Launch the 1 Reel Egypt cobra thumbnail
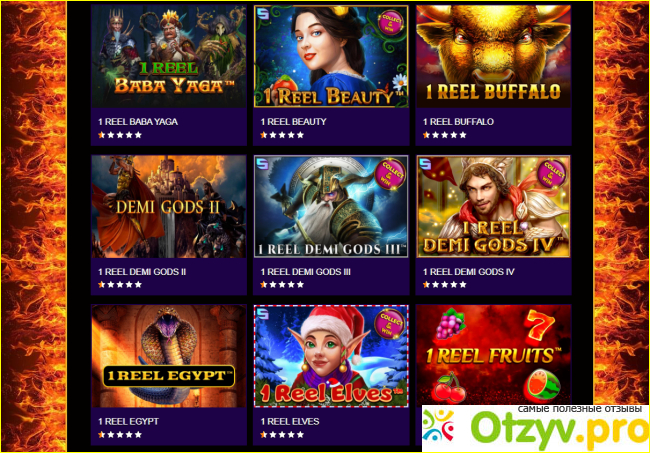This screenshot has height=453, width=650. point(169,356)
